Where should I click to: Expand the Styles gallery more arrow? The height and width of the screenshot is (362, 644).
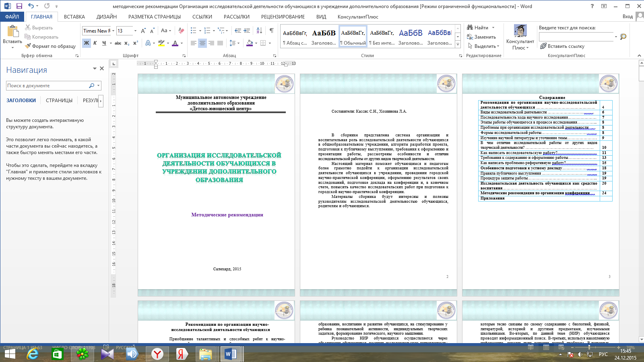(458, 45)
